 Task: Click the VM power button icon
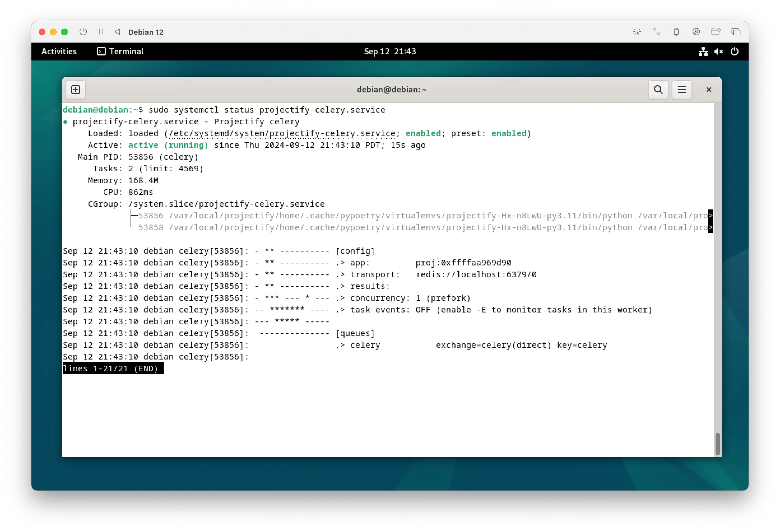coord(83,32)
